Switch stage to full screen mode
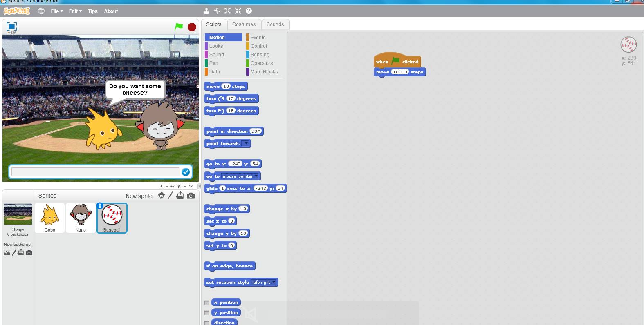The width and height of the screenshot is (644, 325). tap(11, 27)
